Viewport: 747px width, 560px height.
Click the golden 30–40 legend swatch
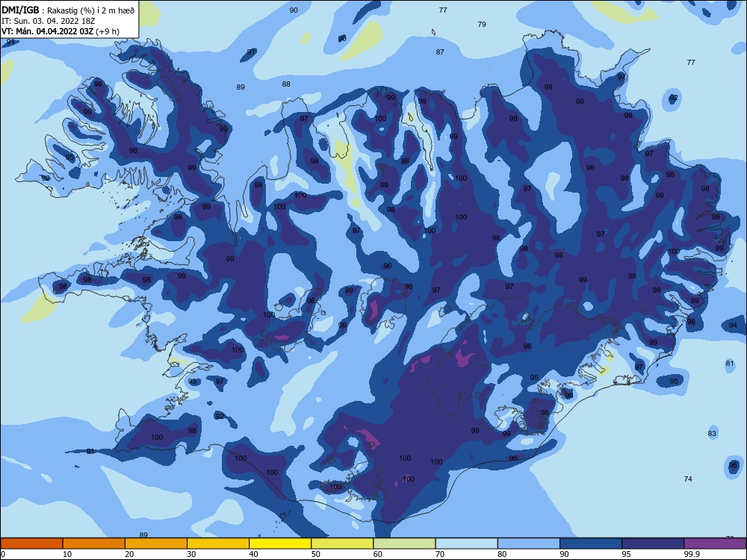pos(218,544)
